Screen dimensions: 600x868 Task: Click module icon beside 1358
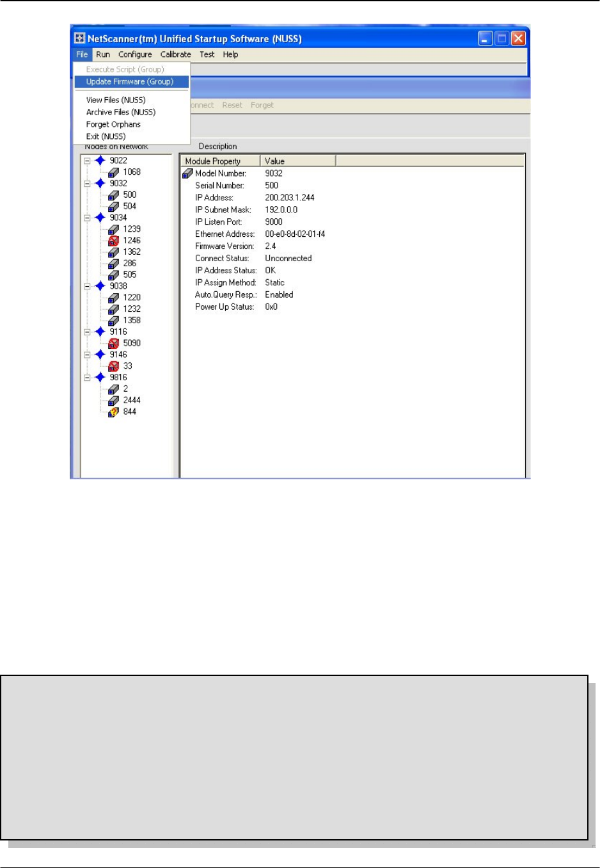click(114, 321)
